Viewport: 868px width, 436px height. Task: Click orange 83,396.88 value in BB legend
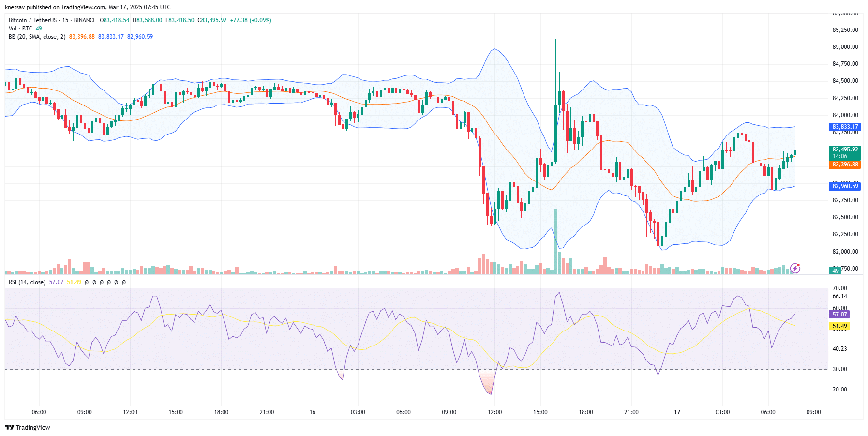(82, 37)
